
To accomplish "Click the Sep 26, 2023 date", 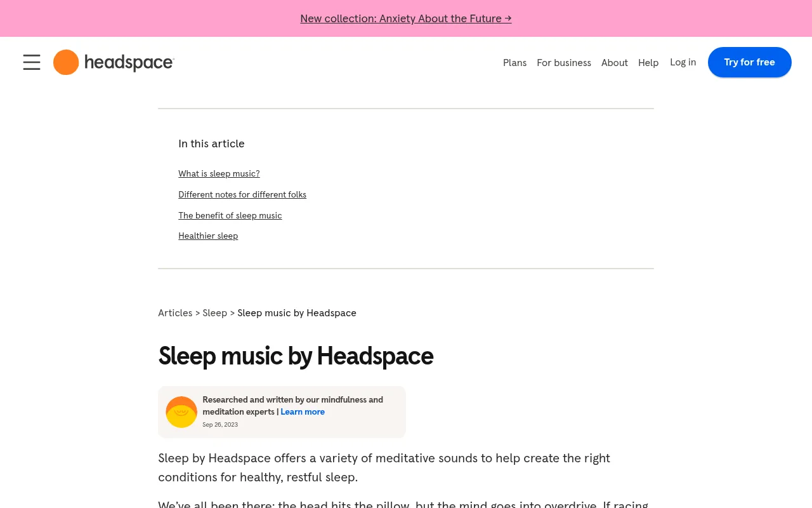I will pyautogui.click(x=220, y=425).
